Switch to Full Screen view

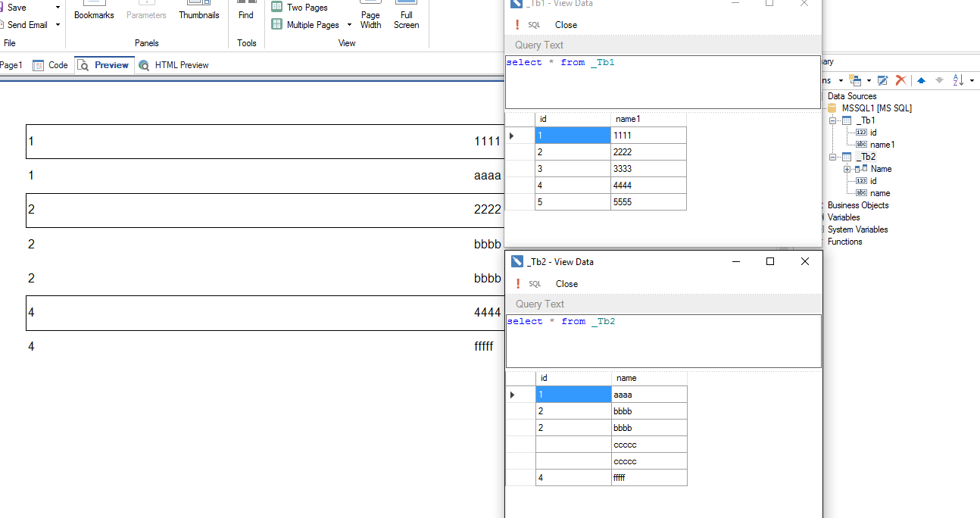click(x=407, y=15)
